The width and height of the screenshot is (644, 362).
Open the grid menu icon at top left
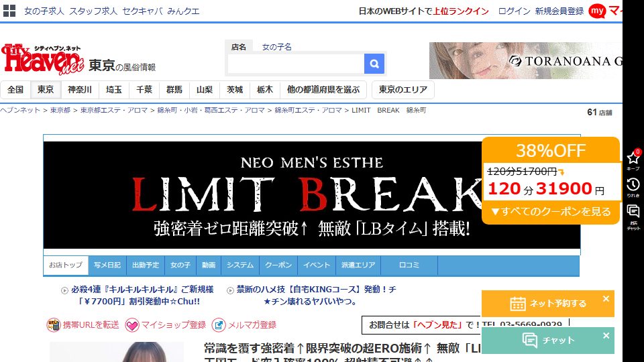tap(9, 11)
